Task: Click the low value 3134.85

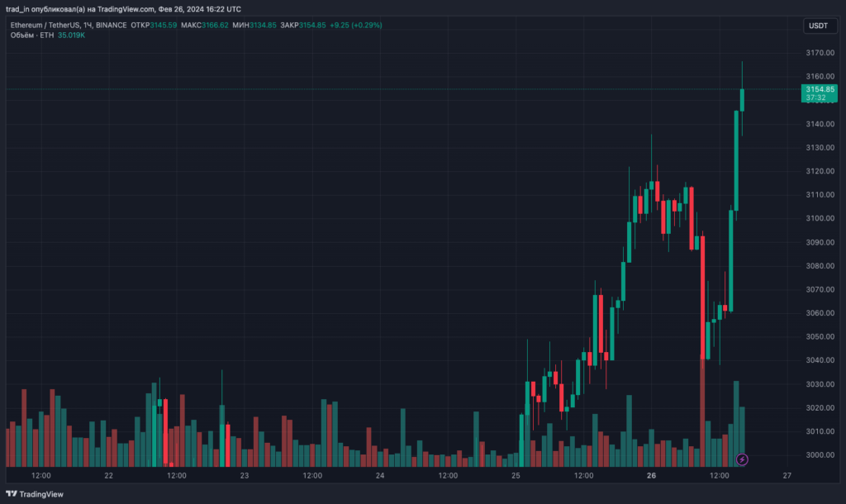Action: click(263, 26)
